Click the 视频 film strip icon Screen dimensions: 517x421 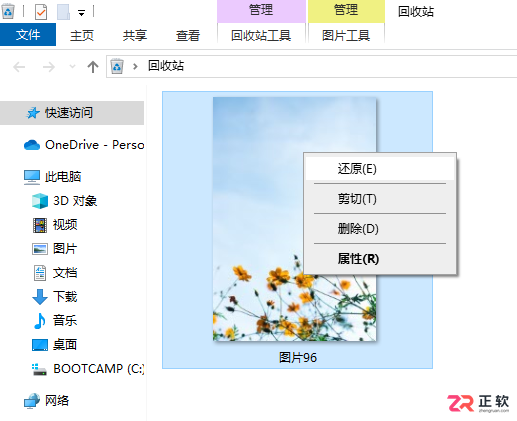[40, 225]
